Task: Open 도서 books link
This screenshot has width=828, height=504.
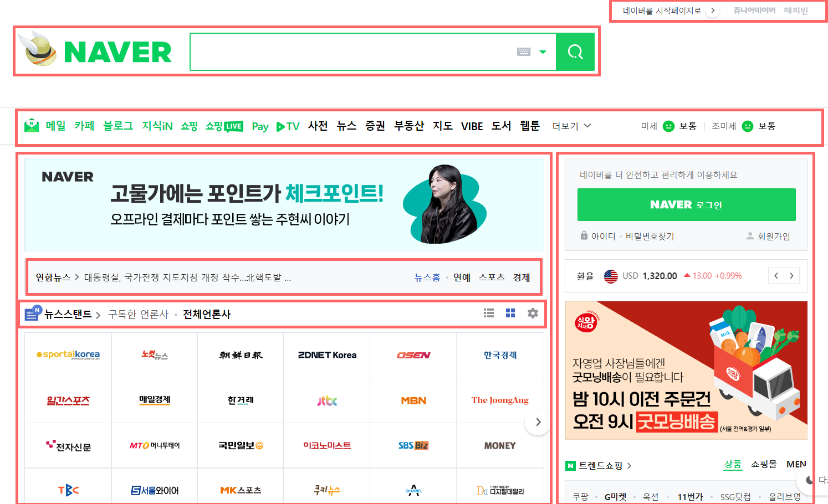Action: 501,126
